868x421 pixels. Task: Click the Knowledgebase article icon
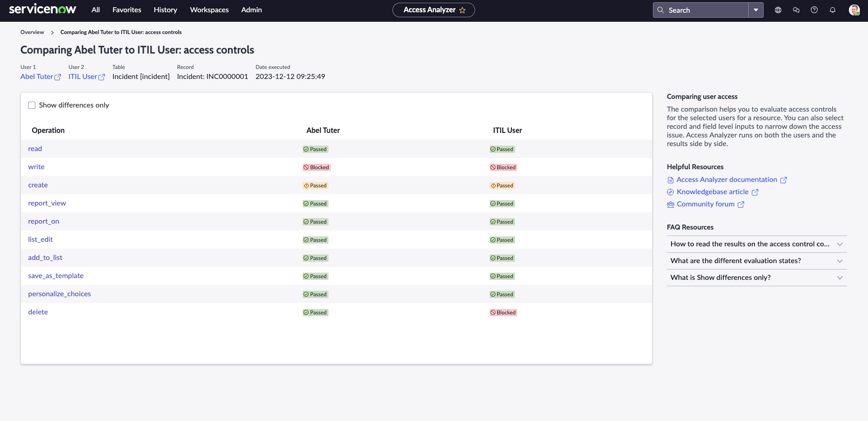[671, 192]
